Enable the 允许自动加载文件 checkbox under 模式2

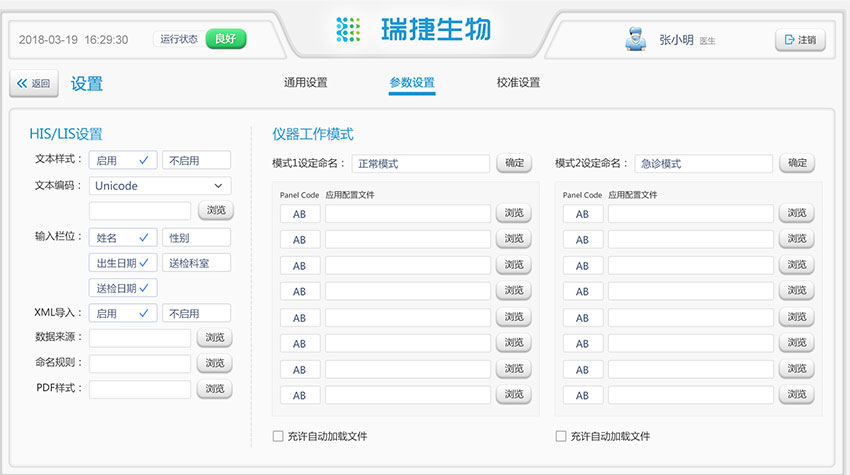click(x=561, y=436)
